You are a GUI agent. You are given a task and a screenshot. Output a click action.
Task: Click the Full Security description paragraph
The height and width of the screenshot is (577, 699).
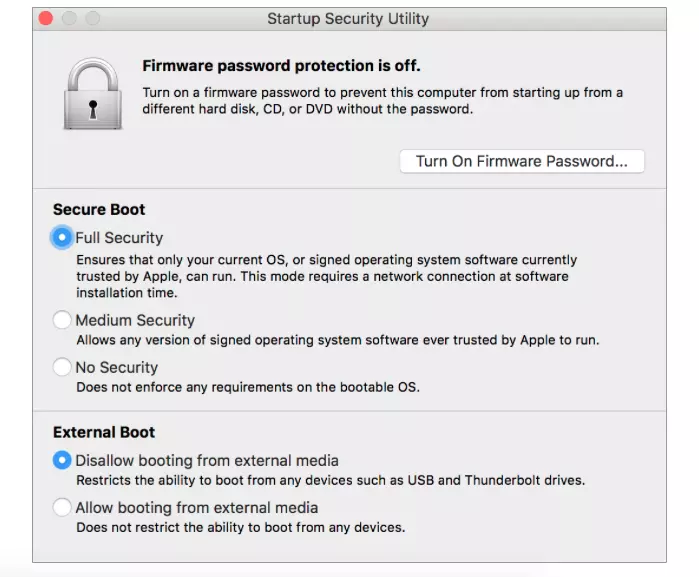(x=327, y=276)
